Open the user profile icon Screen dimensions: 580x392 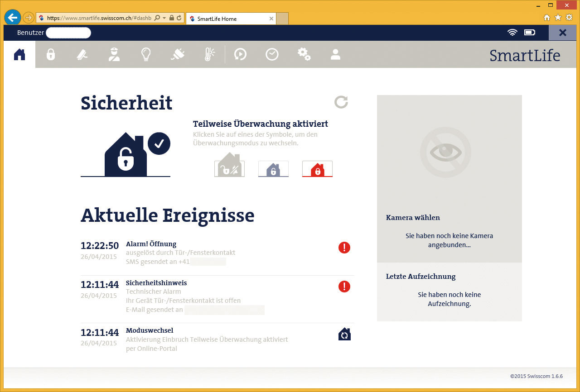coord(335,54)
